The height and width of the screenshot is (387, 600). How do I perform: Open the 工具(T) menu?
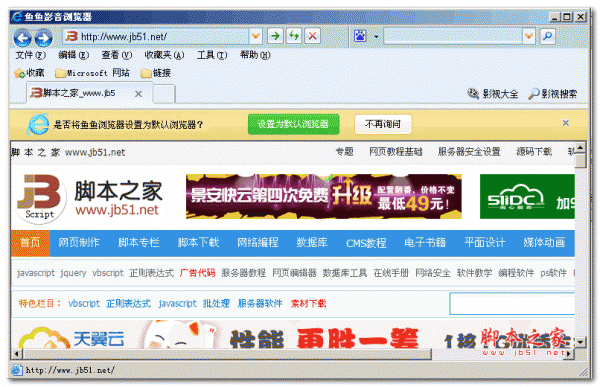[212, 55]
